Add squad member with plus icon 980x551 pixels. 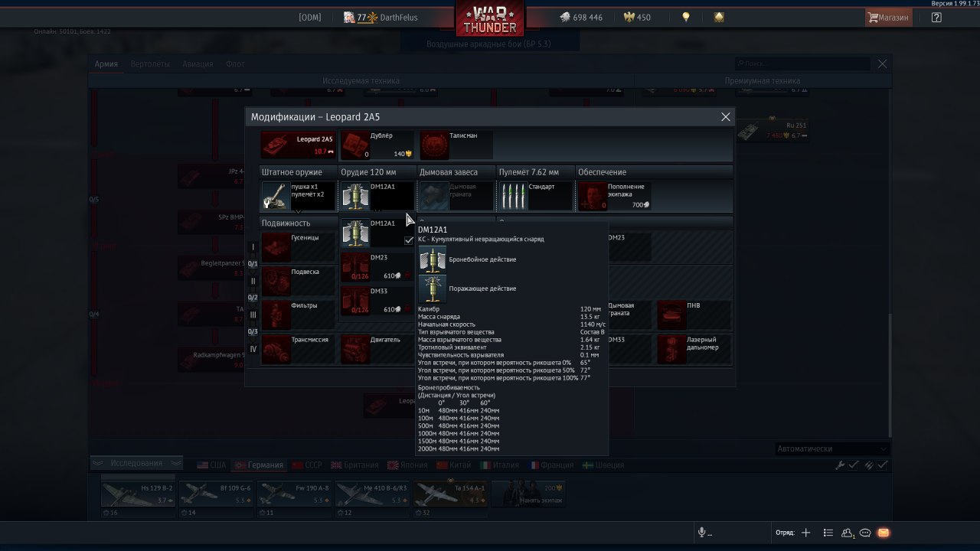[805, 533]
